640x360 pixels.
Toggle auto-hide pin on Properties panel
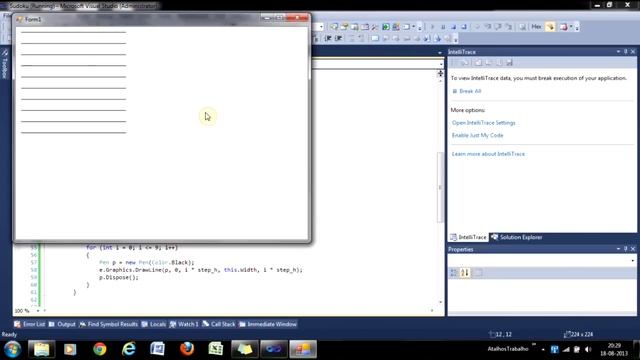pyautogui.click(x=625, y=249)
